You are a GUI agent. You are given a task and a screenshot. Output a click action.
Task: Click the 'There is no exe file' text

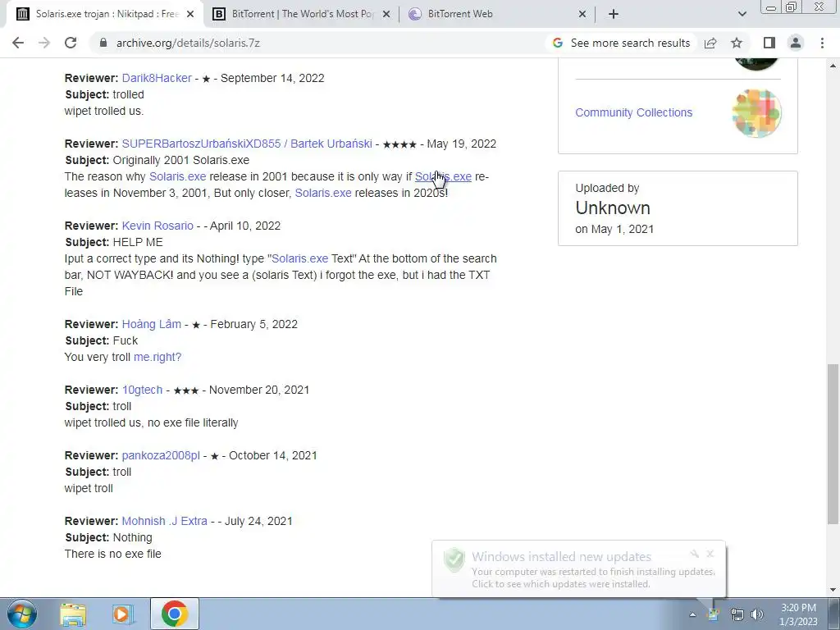112,554
